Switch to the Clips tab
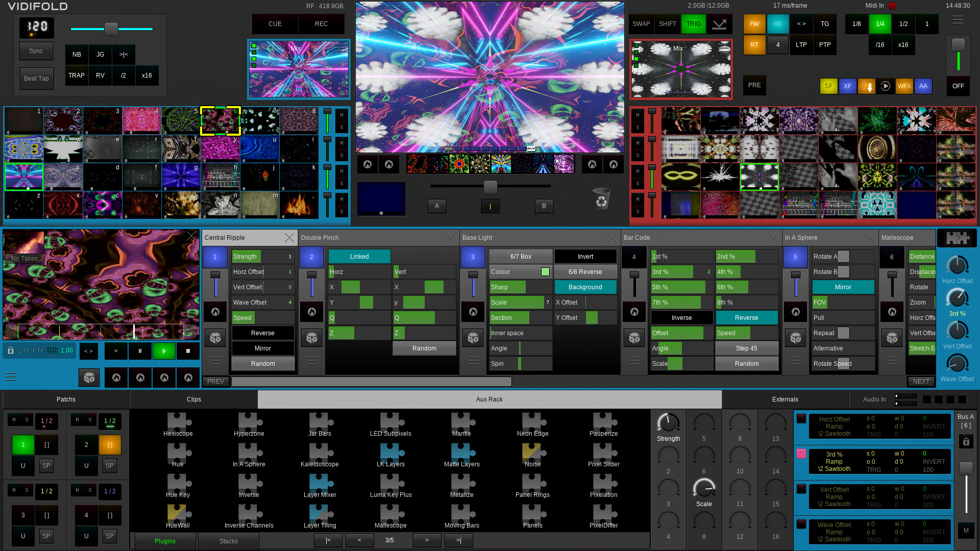 tap(194, 399)
